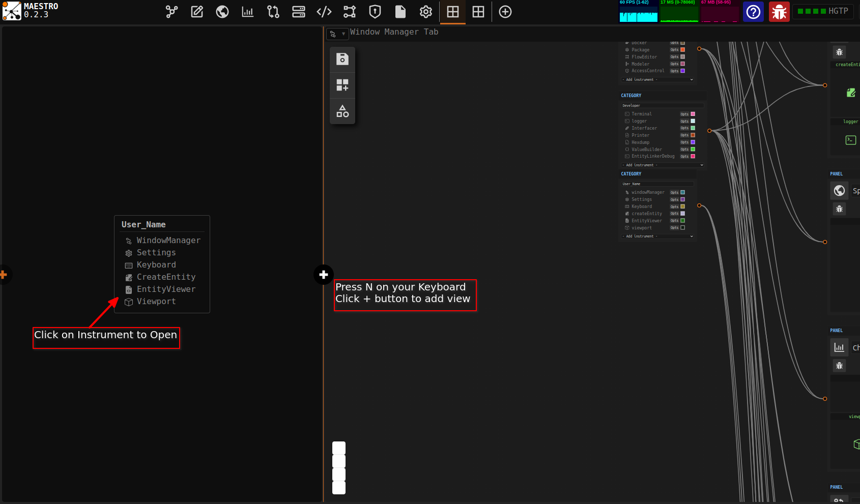860x504 pixels.
Task: Switch to the first highlighted grid tab
Action: point(453,12)
